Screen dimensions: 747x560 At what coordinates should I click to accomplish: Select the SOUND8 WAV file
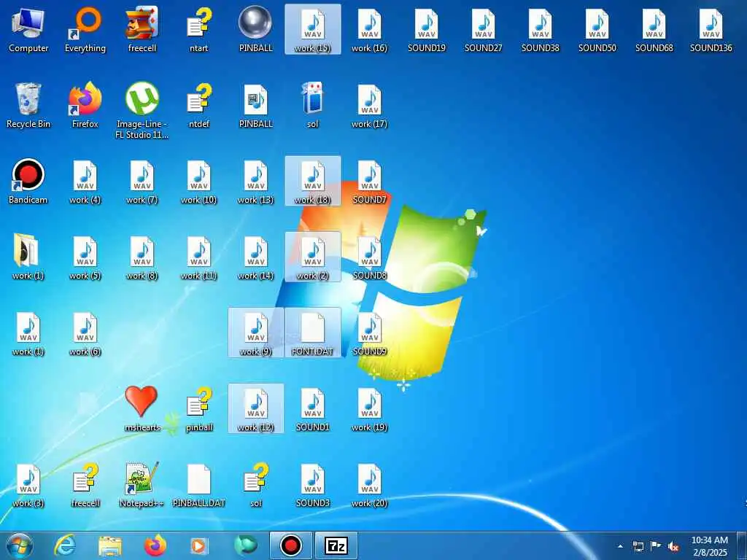(369, 257)
